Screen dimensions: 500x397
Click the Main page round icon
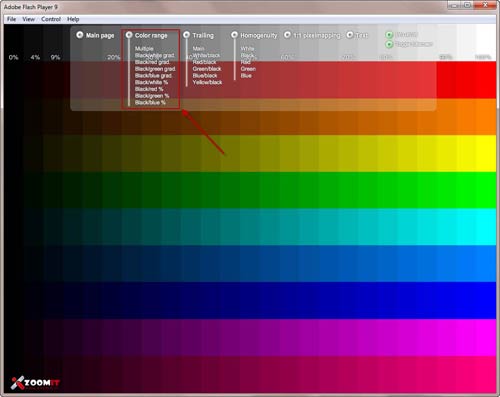click(x=80, y=35)
